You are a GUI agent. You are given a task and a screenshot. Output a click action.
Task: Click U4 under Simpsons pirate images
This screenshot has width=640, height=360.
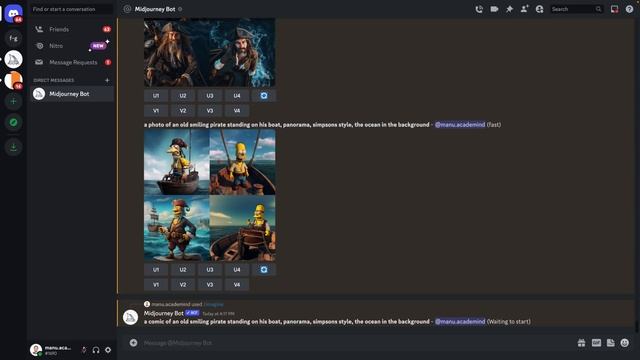(237, 269)
